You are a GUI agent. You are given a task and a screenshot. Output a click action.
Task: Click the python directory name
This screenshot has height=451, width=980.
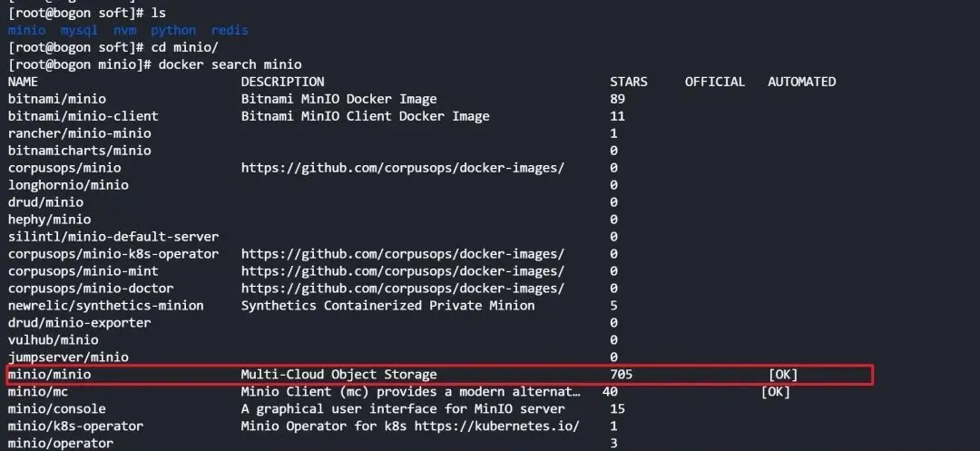point(173,30)
